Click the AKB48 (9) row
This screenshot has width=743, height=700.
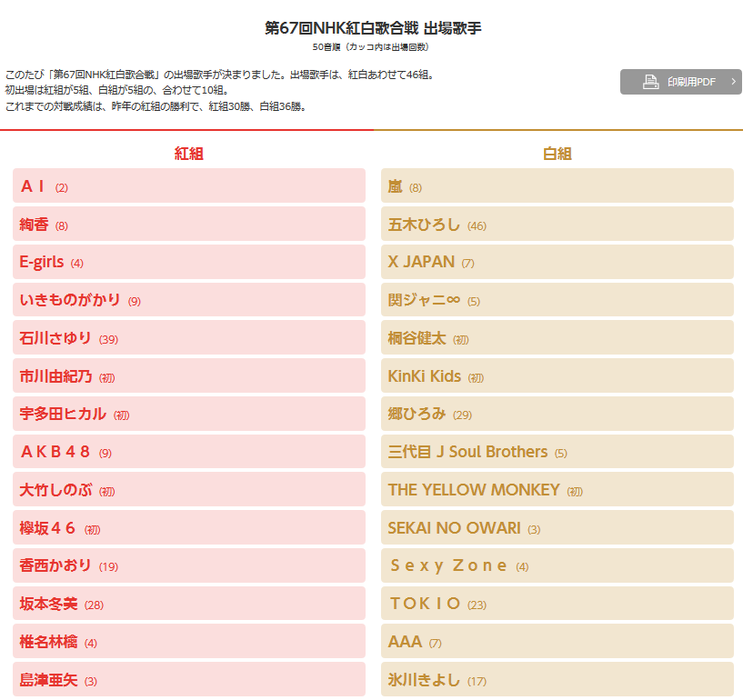(189, 452)
